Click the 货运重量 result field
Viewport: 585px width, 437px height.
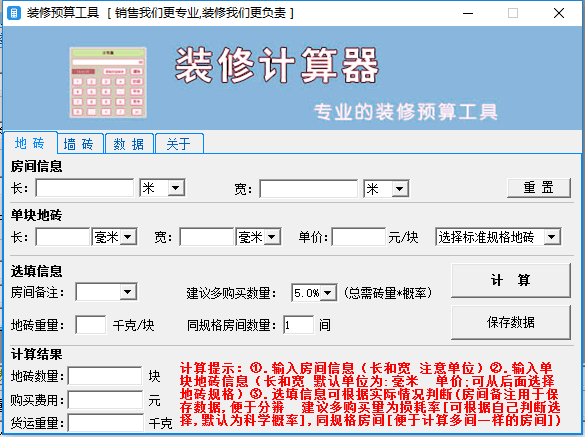pyautogui.click(x=106, y=423)
